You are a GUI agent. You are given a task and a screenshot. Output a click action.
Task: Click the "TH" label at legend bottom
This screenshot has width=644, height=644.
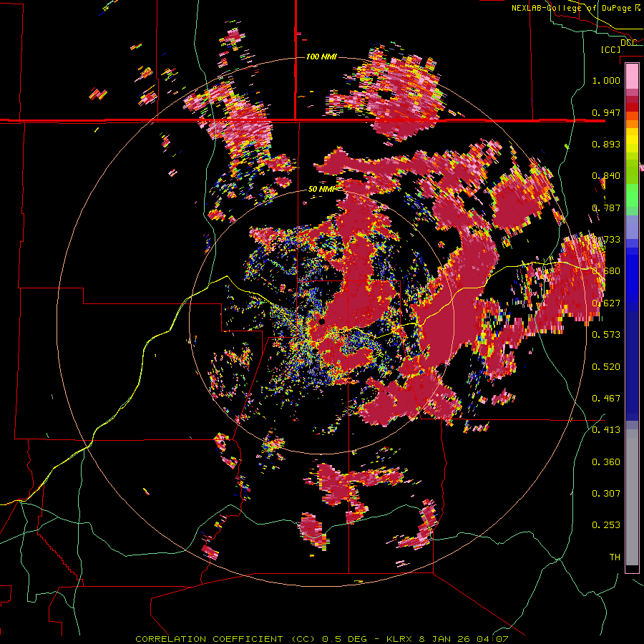coord(615,557)
